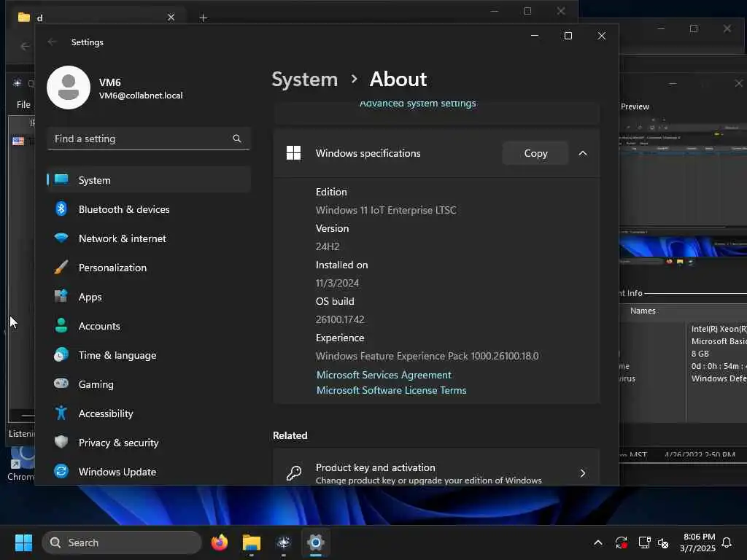Open Firefox from the taskbar
This screenshot has width=747, height=560.
pos(219,542)
